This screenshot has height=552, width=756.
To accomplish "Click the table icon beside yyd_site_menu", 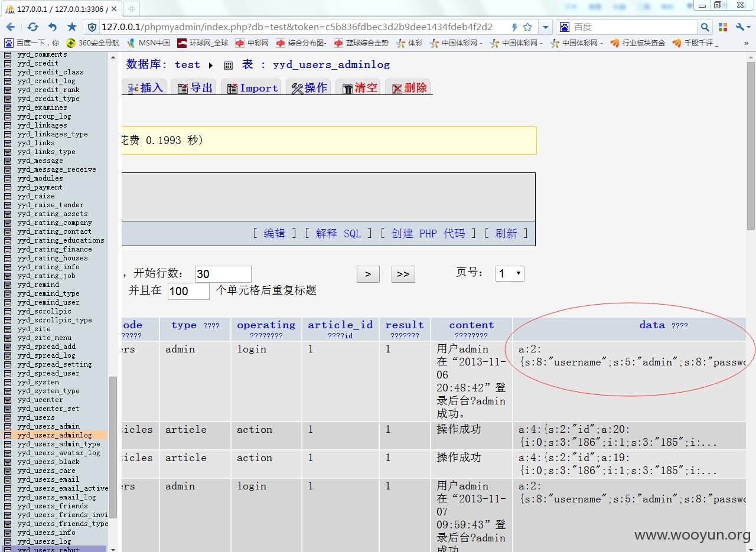I will click(8, 338).
